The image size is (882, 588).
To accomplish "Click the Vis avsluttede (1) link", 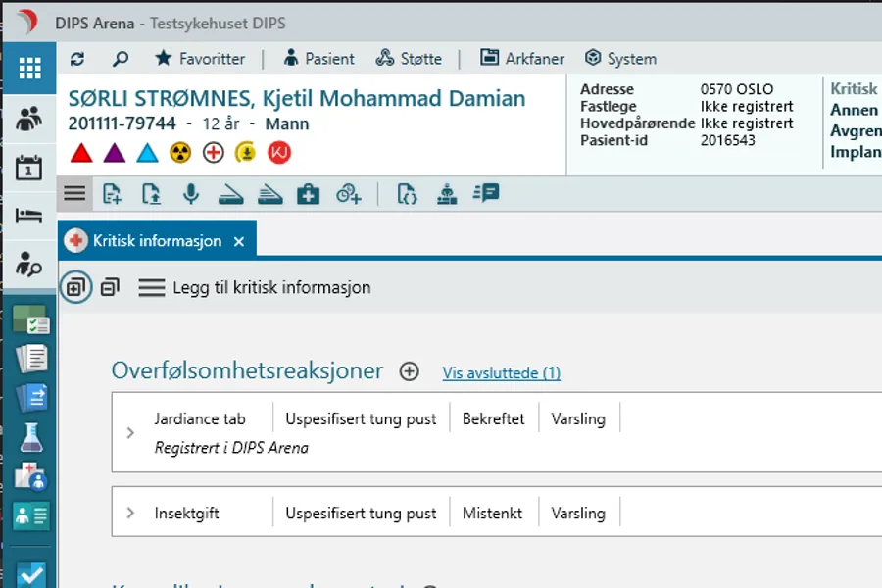I will point(502,372).
